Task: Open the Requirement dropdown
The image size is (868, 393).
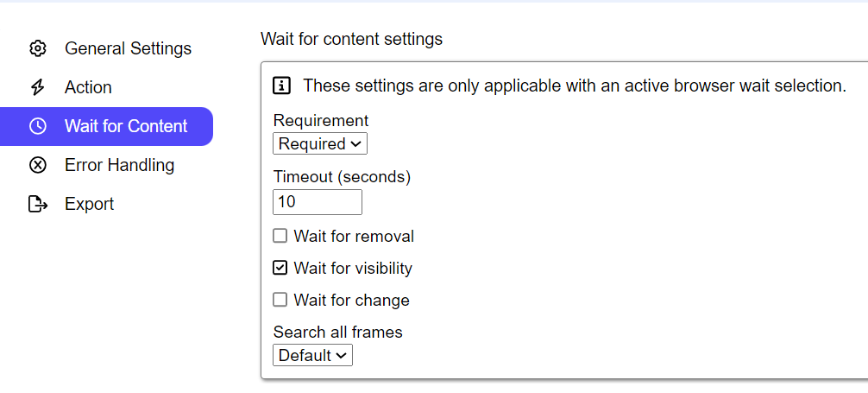Action: [320, 143]
